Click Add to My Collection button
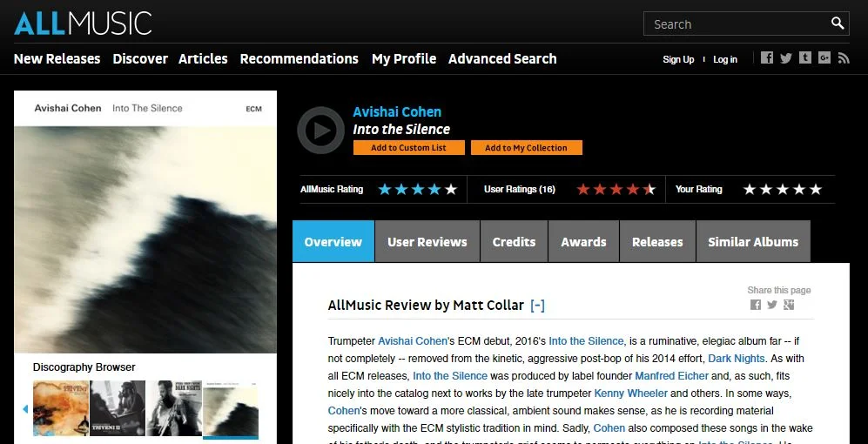This screenshot has height=444, width=868. point(527,148)
